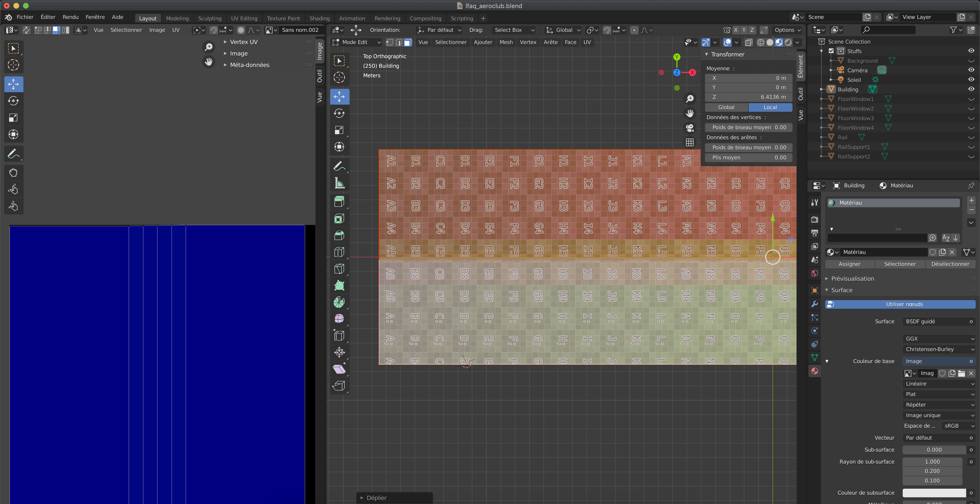Select the Cursor tool in 3D viewport
The width and height of the screenshot is (980, 504).
[339, 77]
